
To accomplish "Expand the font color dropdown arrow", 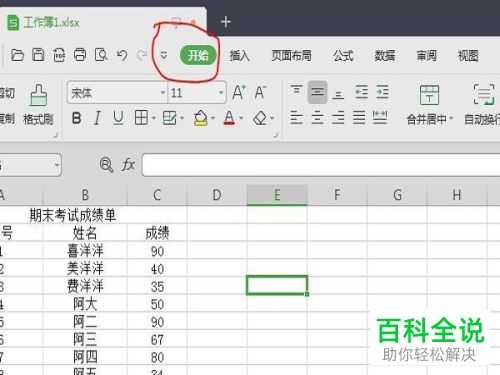I will (241, 118).
